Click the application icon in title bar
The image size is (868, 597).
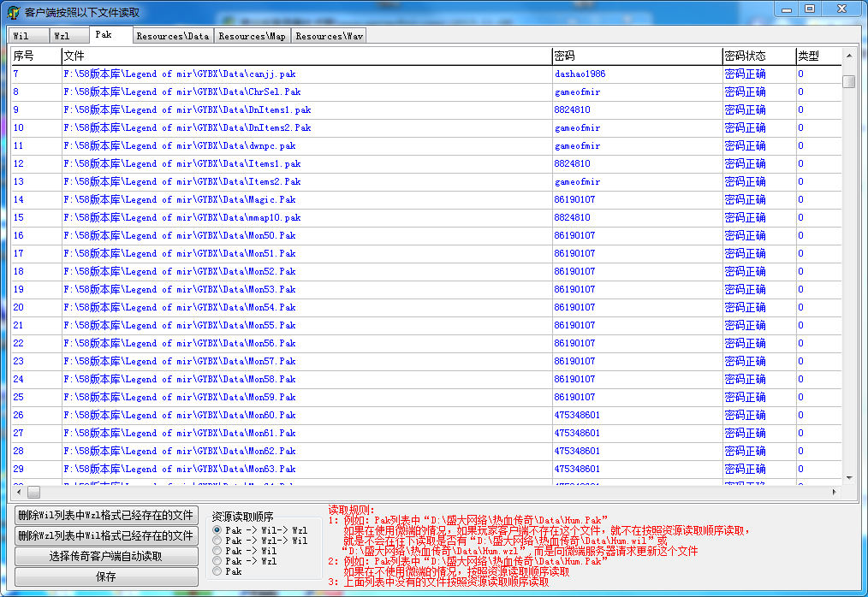tap(14, 12)
